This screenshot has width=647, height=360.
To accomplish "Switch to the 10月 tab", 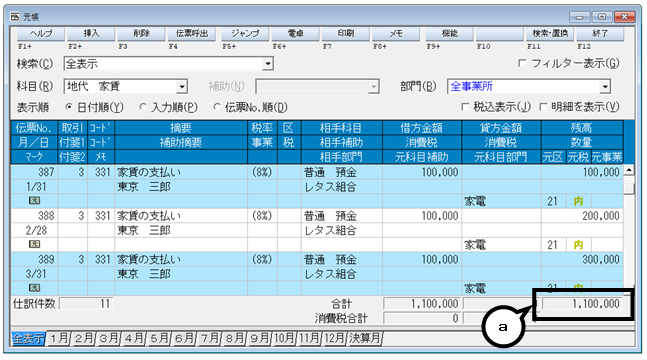I will (x=284, y=339).
